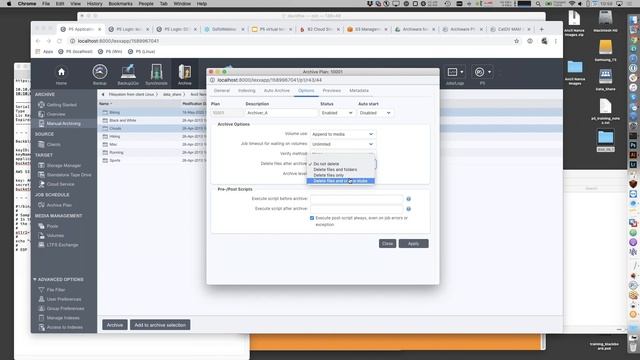Click the Apply button in the dialog
The width and height of the screenshot is (640, 360).
point(413,244)
